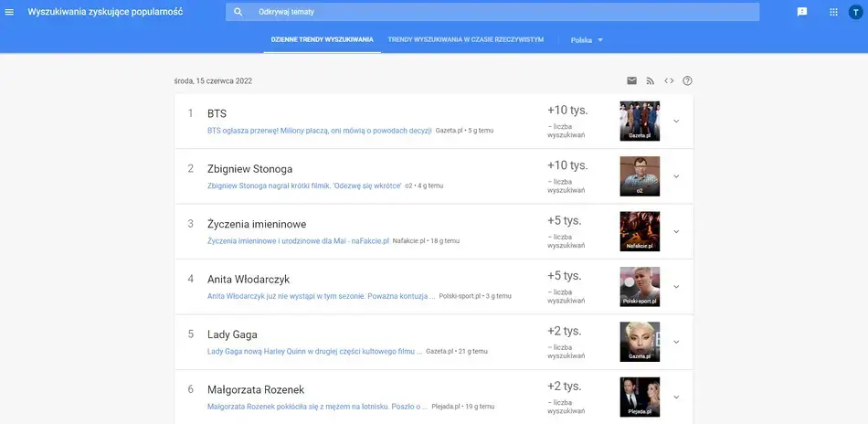Expand the Zbigniew Stonoga trend details

click(x=676, y=176)
